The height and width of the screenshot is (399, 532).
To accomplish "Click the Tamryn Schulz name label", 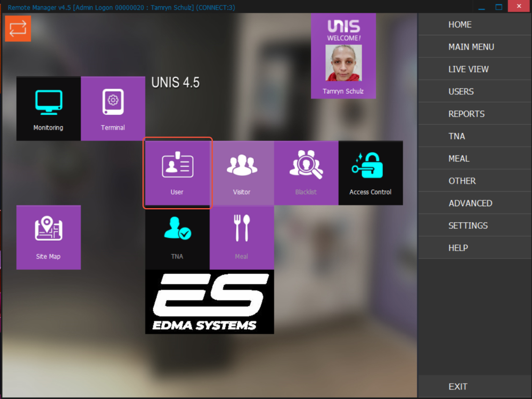I will point(343,91).
